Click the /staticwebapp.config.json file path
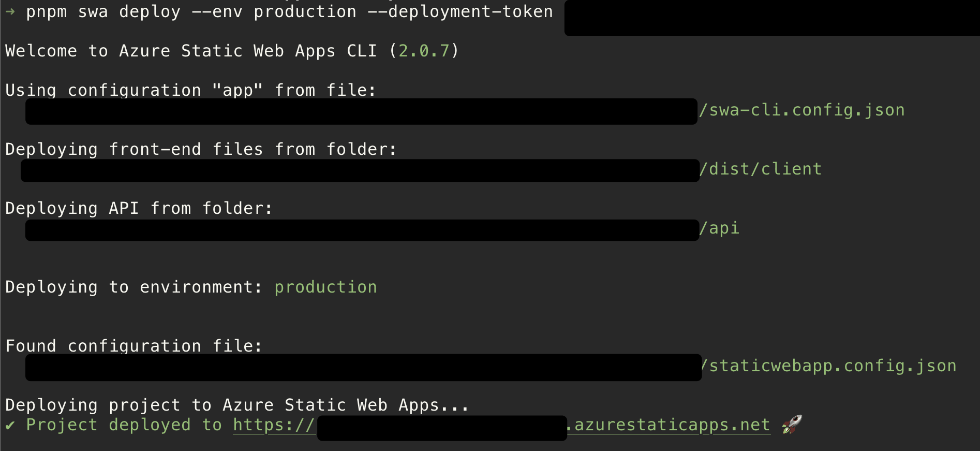Image resolution: width=980 pixels, height=451 pixels. (x=829, y=366)
